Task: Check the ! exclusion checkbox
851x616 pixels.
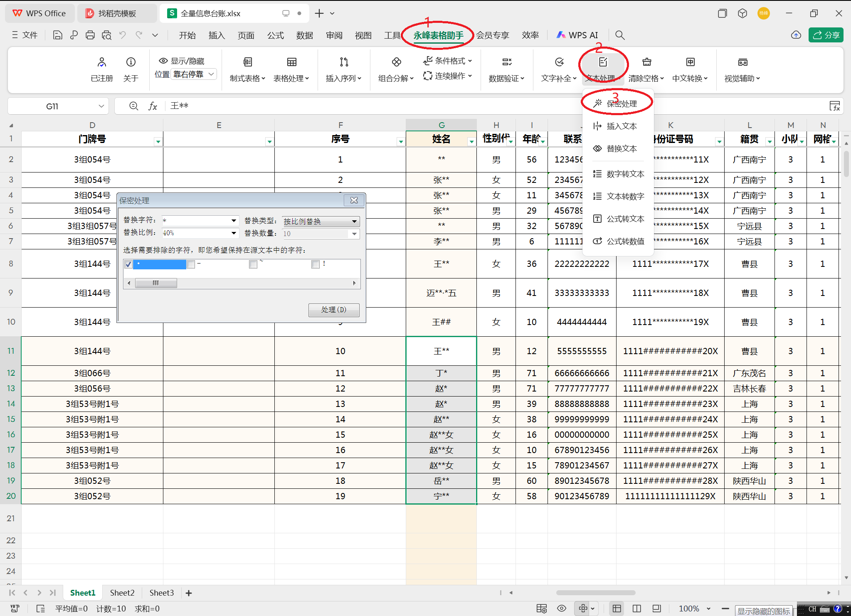Action: (x=315, y=264)
